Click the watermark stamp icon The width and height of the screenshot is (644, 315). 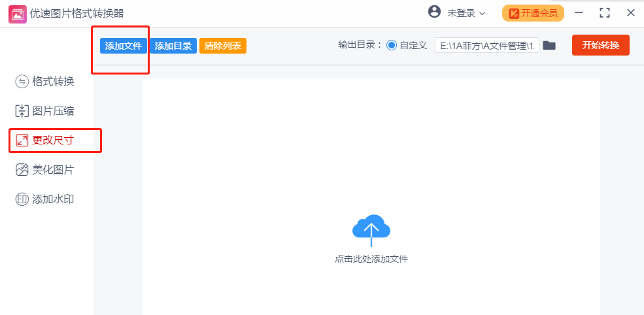22,199
